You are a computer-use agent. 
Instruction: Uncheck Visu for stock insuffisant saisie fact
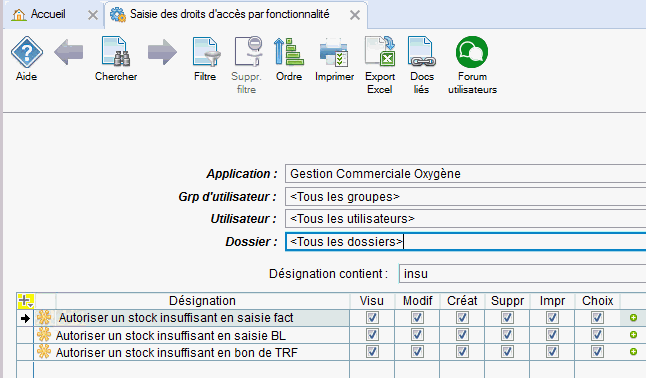pos(372,318)
